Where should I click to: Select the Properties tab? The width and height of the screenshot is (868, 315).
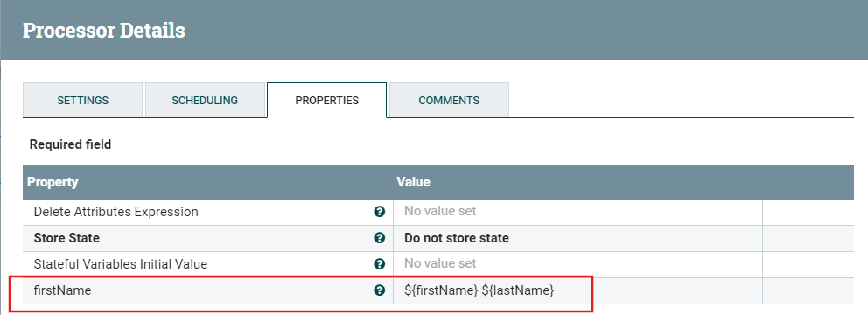pos(326,101)
